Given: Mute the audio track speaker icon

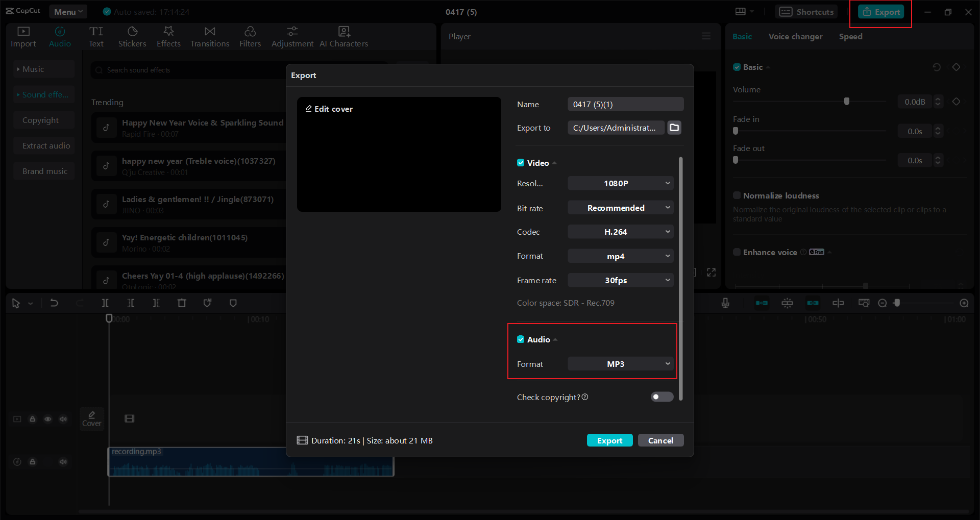Looking at the screenshot, I should [x=63, y=462].
